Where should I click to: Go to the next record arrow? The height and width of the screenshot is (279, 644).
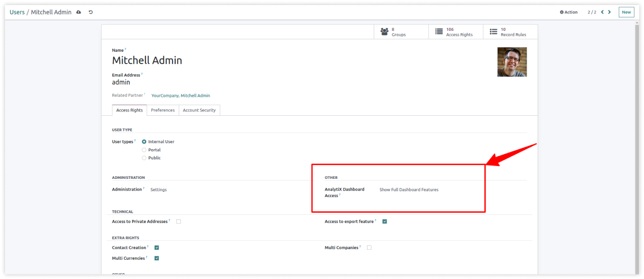tap(610, 12)
